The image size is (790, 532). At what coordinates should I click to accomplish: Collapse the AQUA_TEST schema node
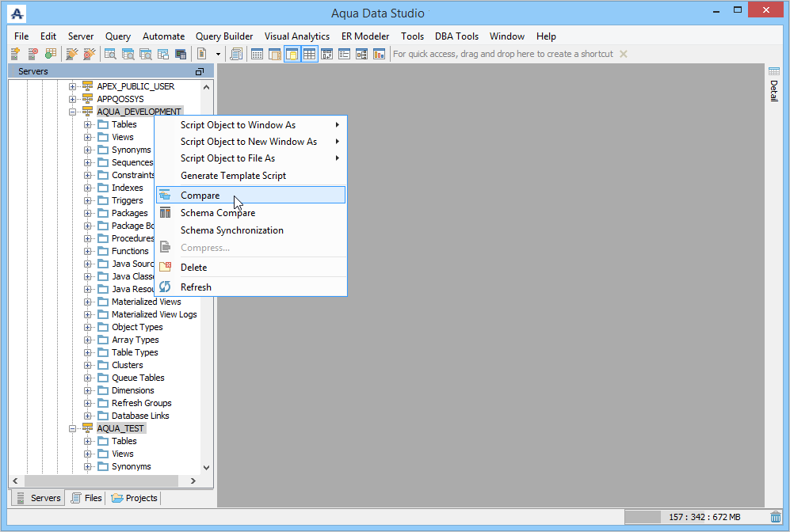tap(73, 428)
